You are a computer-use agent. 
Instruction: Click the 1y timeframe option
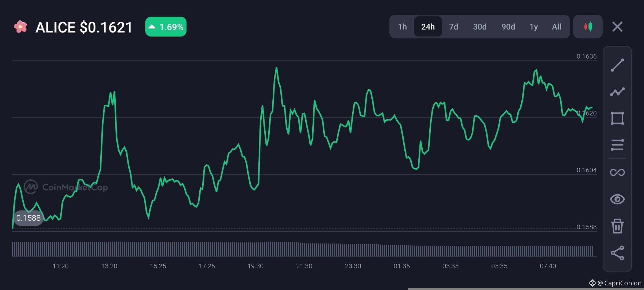533,27
